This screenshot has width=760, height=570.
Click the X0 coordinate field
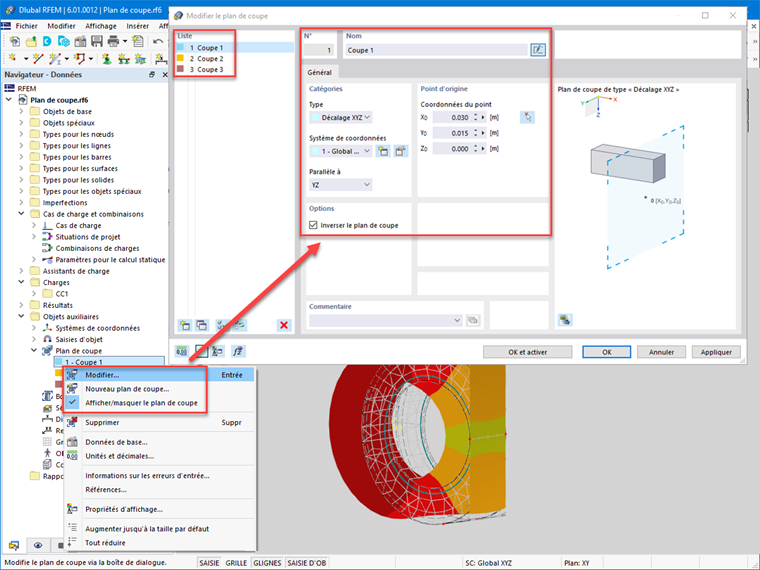coord(452,117)
